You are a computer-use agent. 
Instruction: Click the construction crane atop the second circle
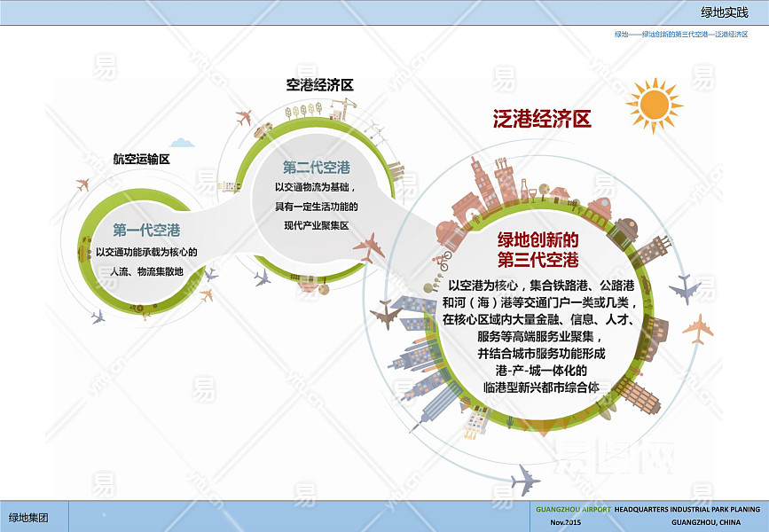[345, 108]
